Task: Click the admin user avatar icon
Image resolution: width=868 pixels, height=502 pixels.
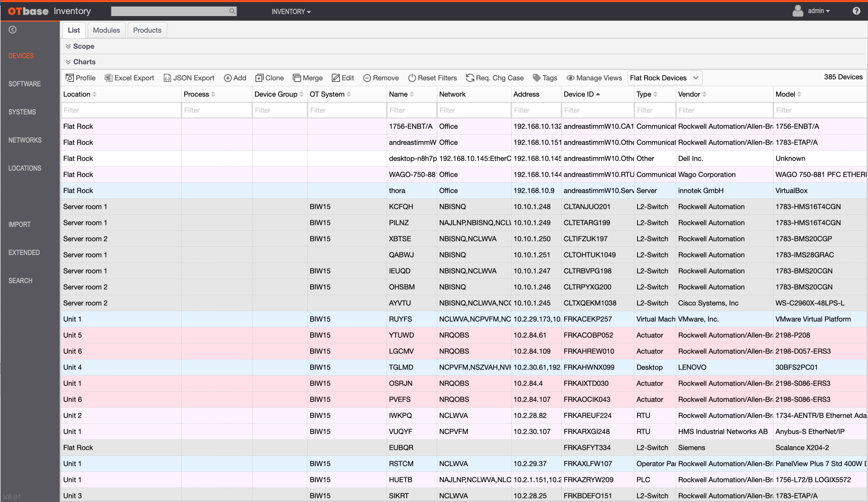Action: click(798, 11)
